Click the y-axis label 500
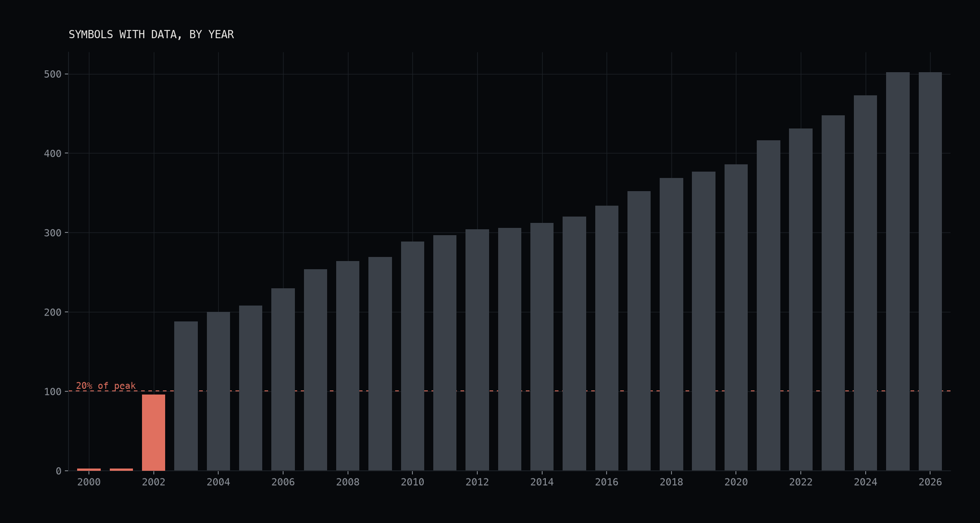This screenshot has height=523, width=980. tap(53, 74)
